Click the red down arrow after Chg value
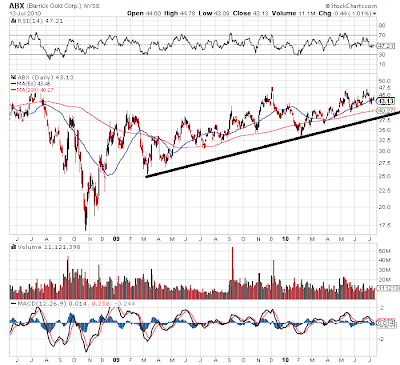Image resolution: width=400 pixels, height=365 pixels. (375, 14)
